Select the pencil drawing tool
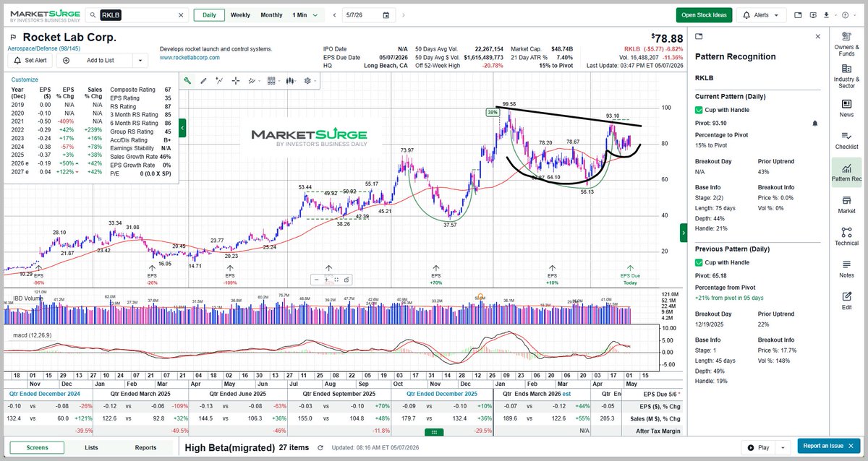 [x=203, y=81]
